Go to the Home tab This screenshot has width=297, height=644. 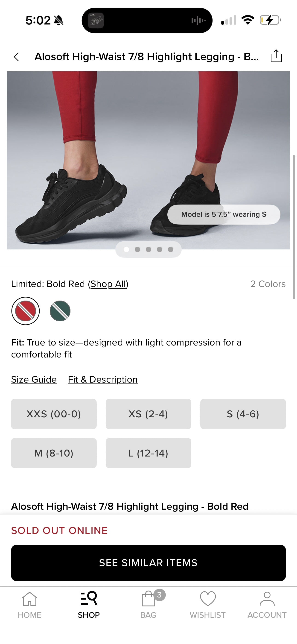[x=29, y=604]
